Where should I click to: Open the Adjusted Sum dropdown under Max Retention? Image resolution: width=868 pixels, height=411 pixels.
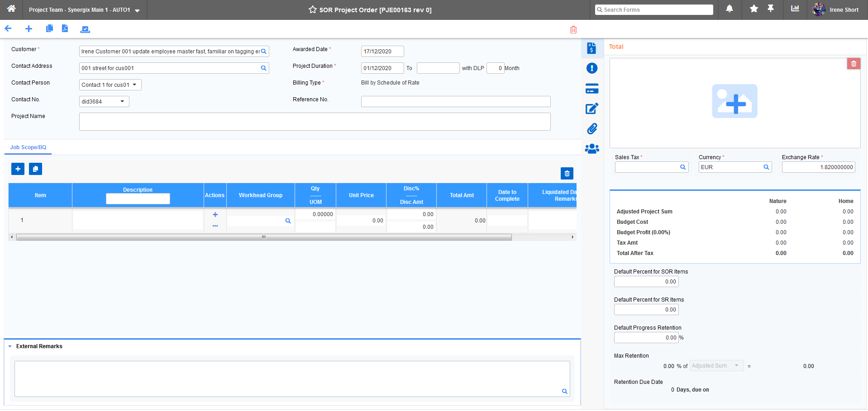[738, 365]
